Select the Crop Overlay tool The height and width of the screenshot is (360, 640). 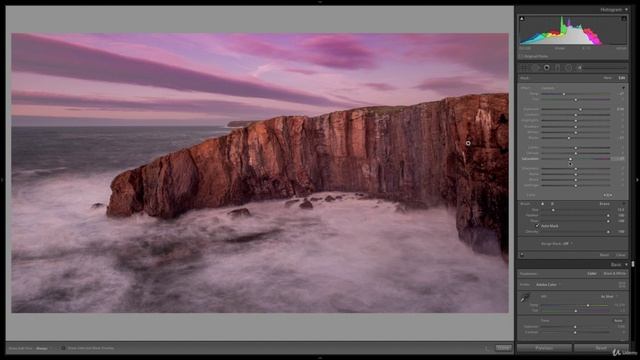(524, 68)
